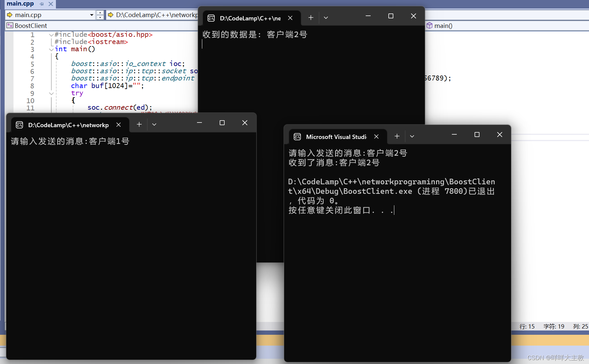This screenshot has width=589, height=364.
Task: Open new tab in Microsoft Visual Studio console
Action: (x=397, y=136)
